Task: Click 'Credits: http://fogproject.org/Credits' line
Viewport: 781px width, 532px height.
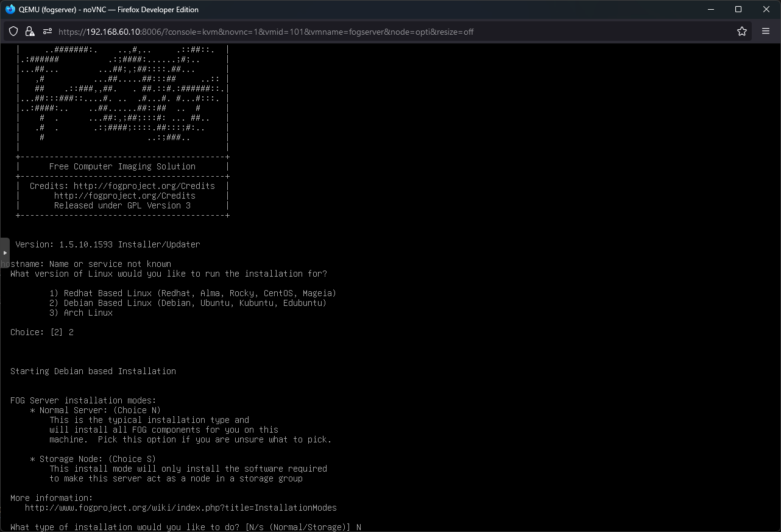Action: click(122, 186)
